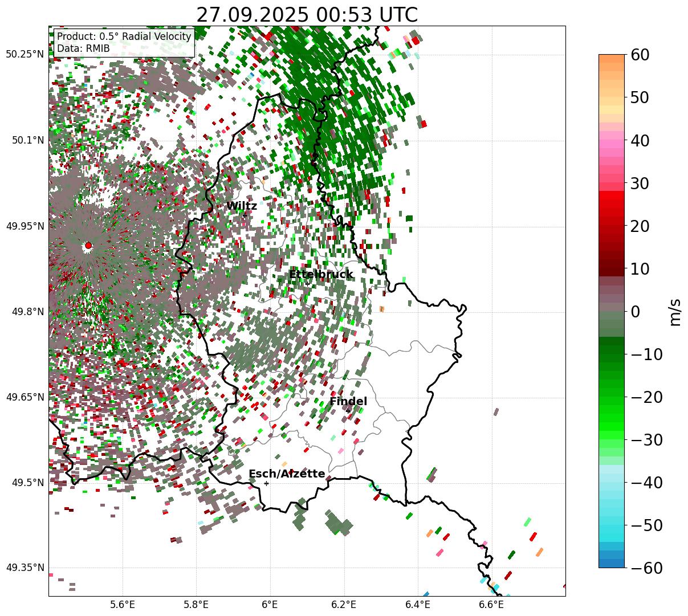Click the cross marker under Findel
Viewport: 688px width, 616px height.
click(348, 411)
